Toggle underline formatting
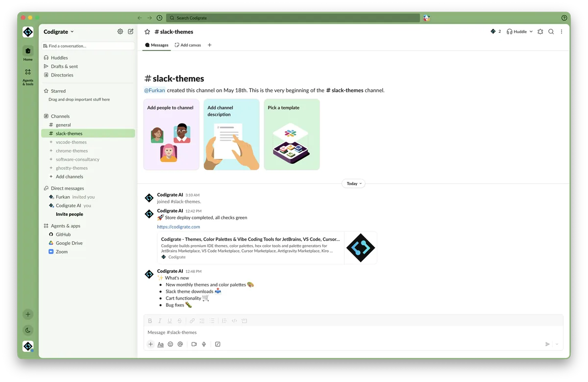 tap(170, 321)
